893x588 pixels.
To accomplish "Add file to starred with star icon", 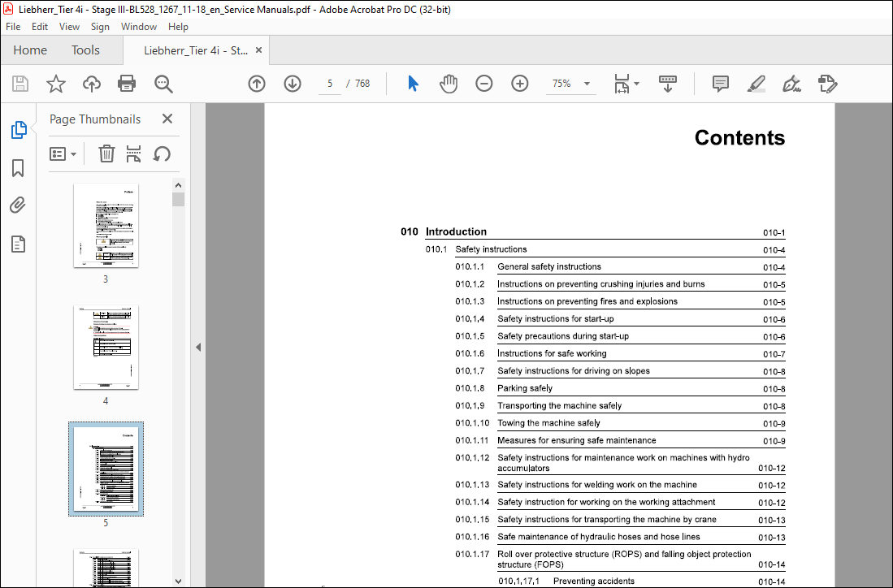I will click(x=56, y=84).
